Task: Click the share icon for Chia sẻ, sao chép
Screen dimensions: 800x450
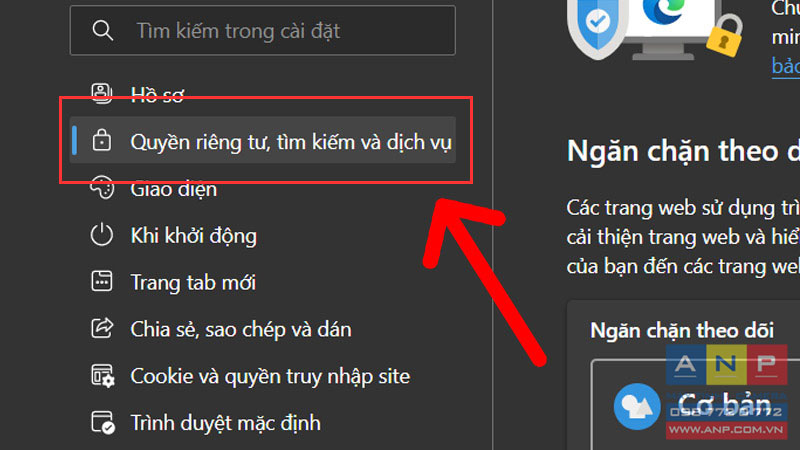Action: pyautogui.click(x=102, y=328)
